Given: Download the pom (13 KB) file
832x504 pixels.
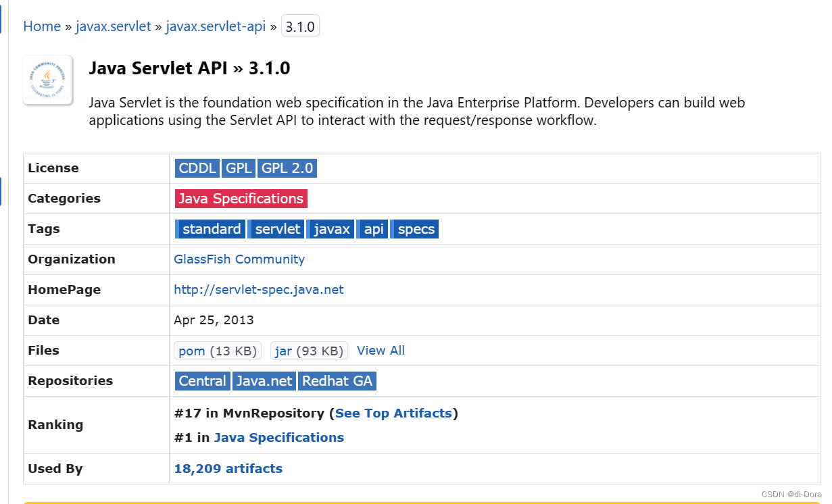Looking at the screenshot, I should (x=218, y=351).
